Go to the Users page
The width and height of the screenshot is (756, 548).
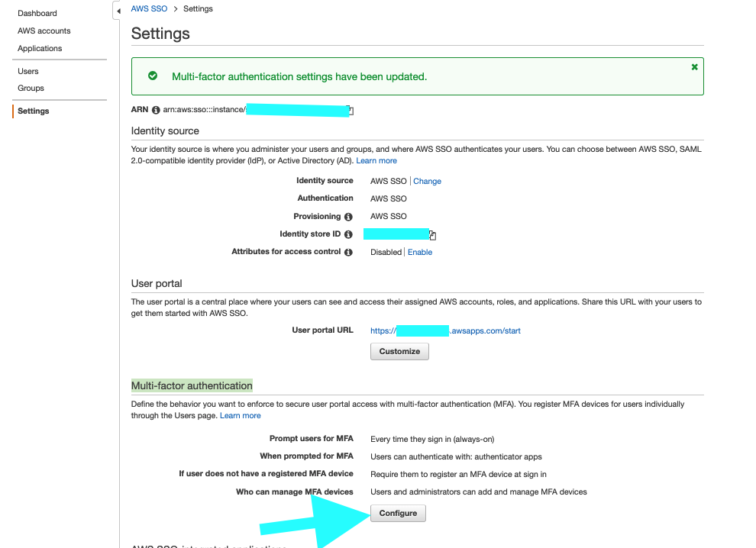coord(28,71)
